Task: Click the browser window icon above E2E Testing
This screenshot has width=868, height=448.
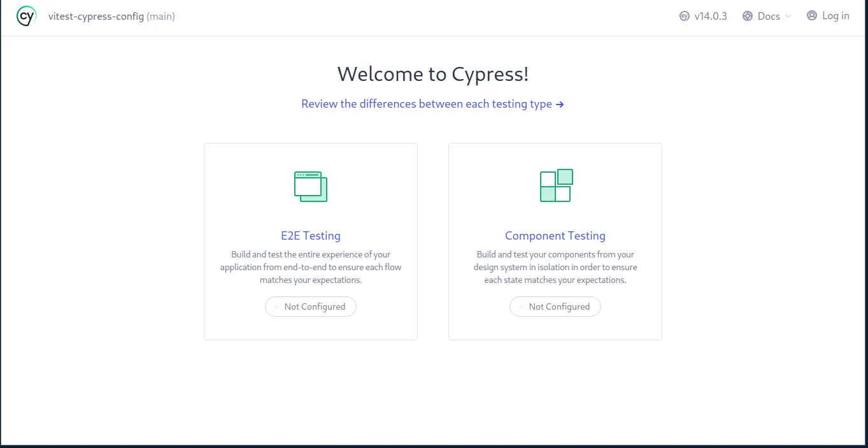Action: pos(310,187)
